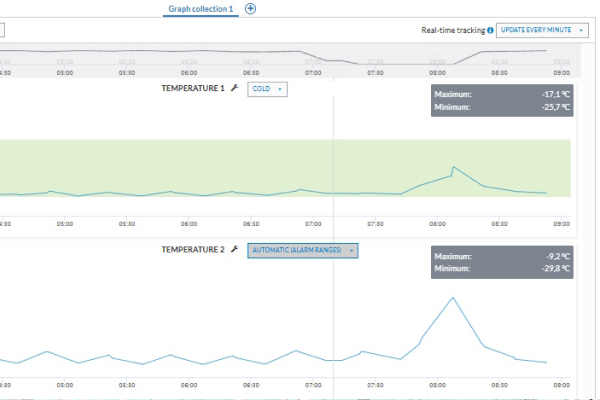
Task: Click the Temperature 1 max/min info box
Action: (x=502, y=100)
